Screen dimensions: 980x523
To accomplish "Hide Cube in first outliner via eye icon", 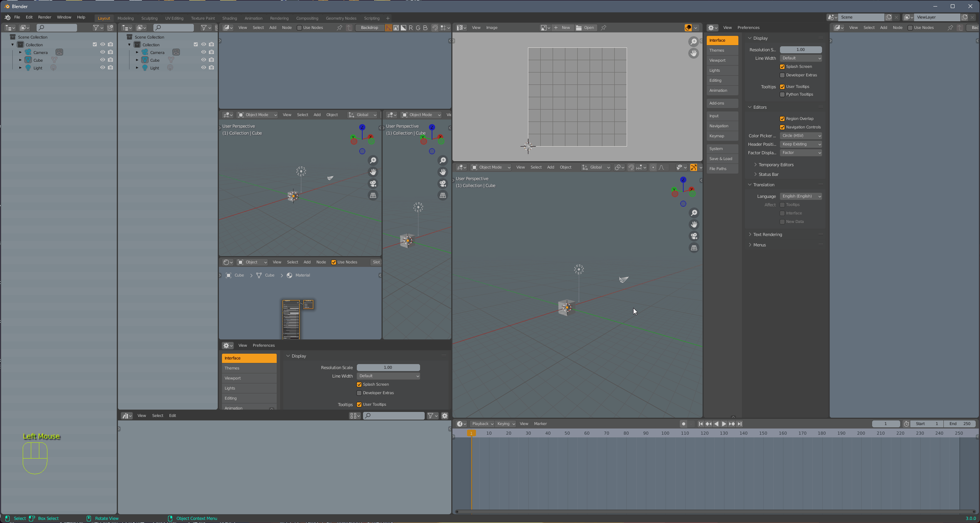I will (103, 60).
